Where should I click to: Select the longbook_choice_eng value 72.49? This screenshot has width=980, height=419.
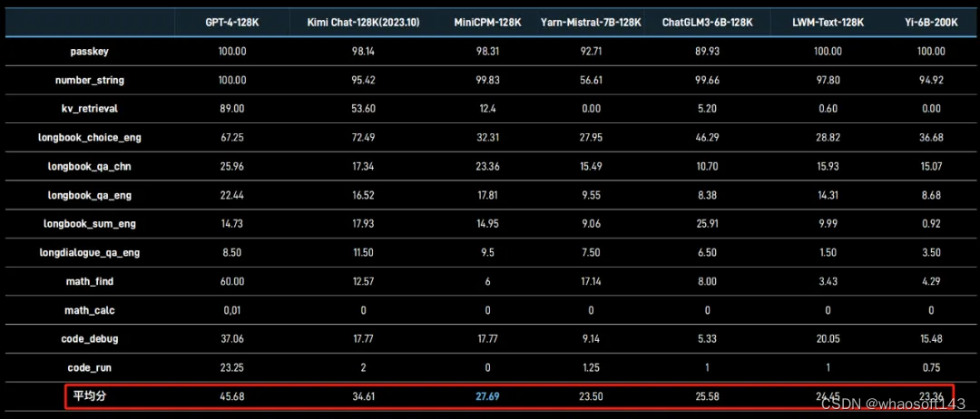coord(363,138)
